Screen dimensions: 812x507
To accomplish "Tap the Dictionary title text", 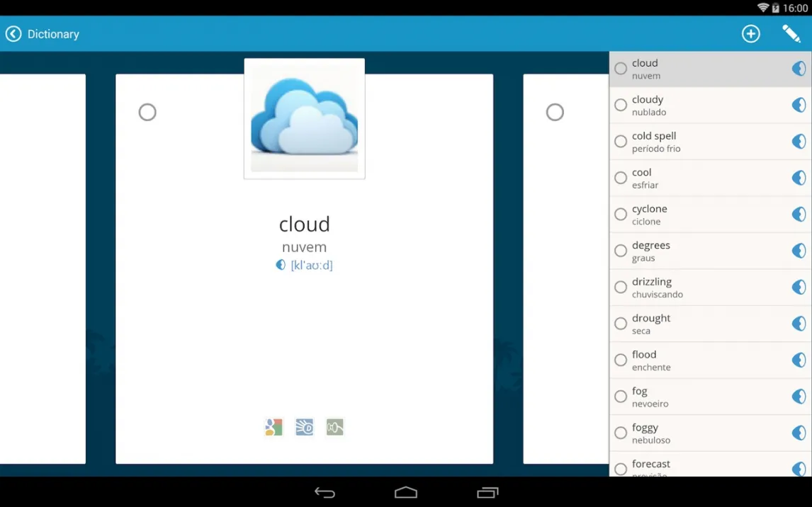I will [x=53, y=34].
